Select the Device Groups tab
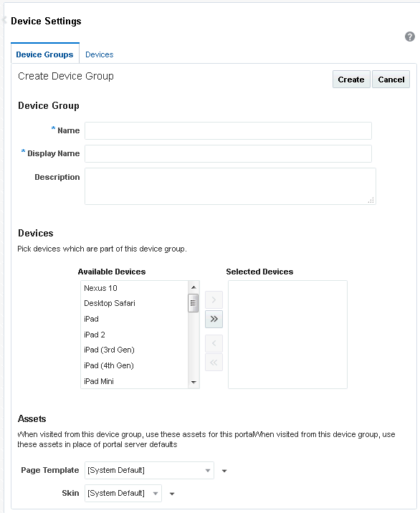420x513 pixels. (45, 54)
